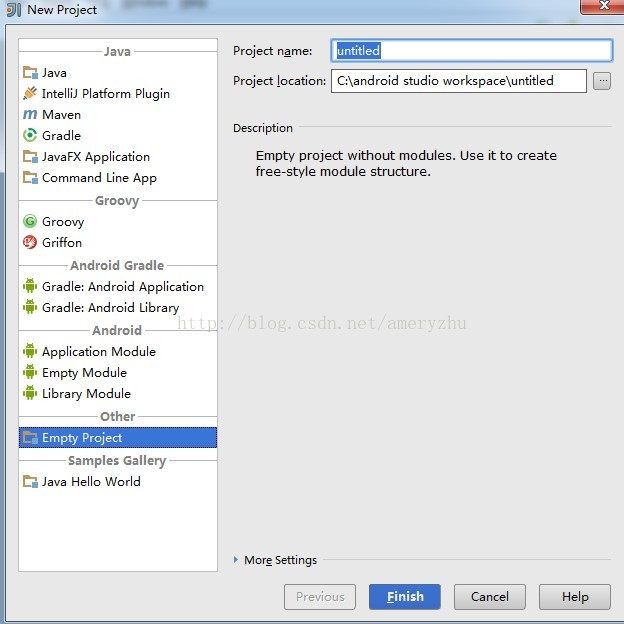Click Android icon beside Application Module
Viewport: 624px width, 624px height.
click(x=30, y=351)
